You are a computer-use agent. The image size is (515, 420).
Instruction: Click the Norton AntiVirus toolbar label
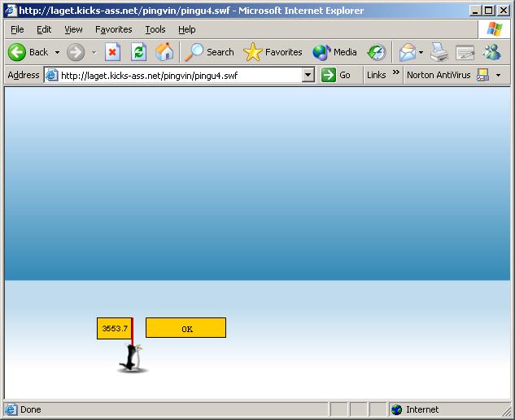pos(439,75)
